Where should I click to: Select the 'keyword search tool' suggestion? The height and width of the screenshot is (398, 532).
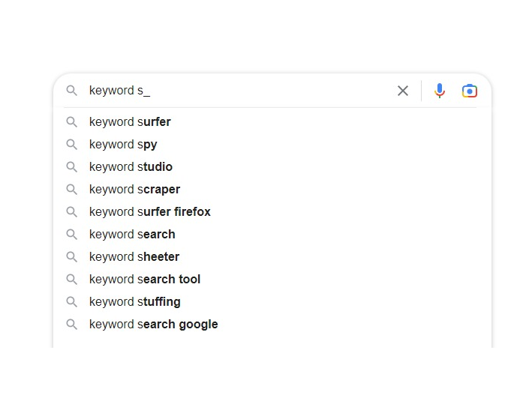(145, 279)
